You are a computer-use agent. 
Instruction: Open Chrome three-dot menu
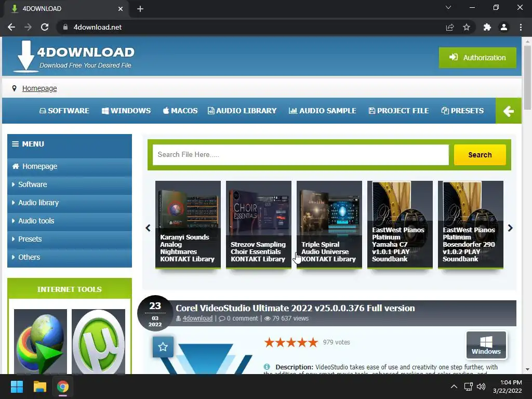[521, 27]
